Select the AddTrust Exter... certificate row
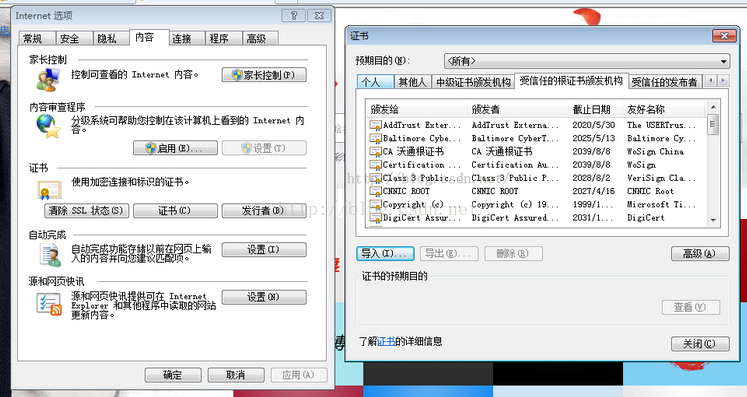 (535, 125)
